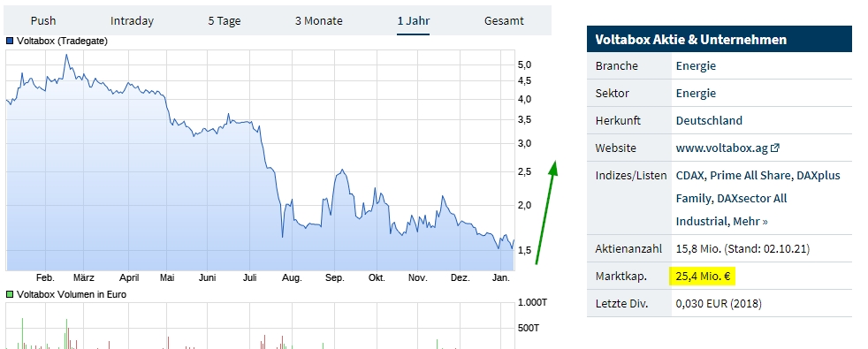Open the DAXplus Family index link
The height and width of the screenshot is (349, 868).
pos(758,187)
